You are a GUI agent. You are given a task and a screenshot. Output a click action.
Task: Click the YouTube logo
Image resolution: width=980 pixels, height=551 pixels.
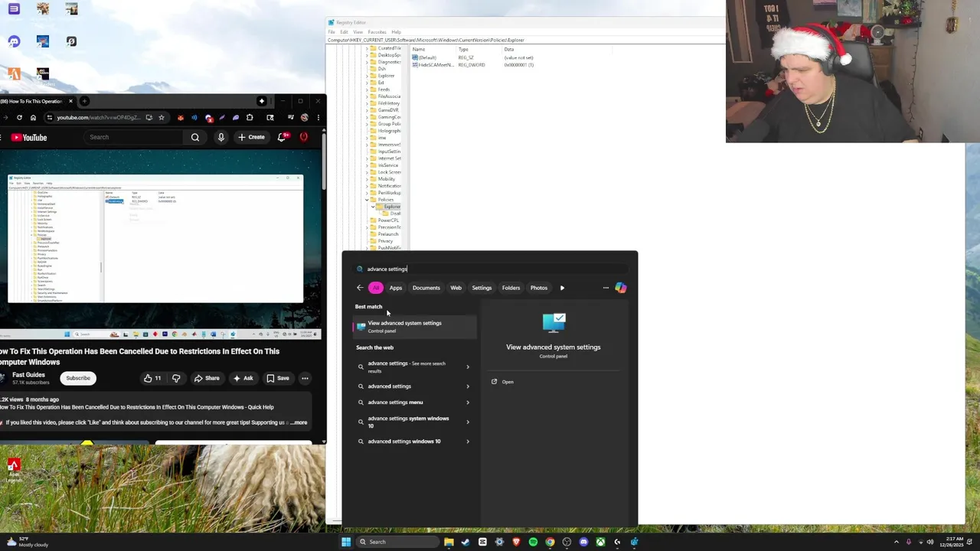click(30, 138)
